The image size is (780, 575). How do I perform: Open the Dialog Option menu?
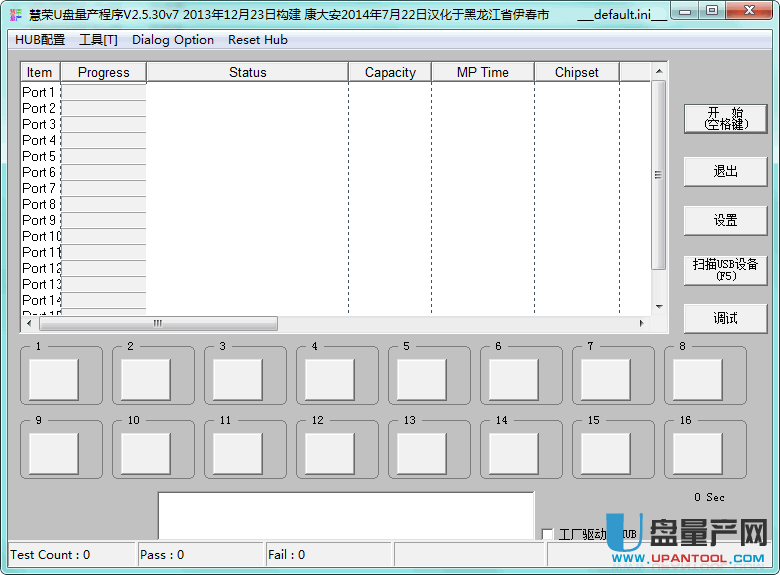pos(173,40)
